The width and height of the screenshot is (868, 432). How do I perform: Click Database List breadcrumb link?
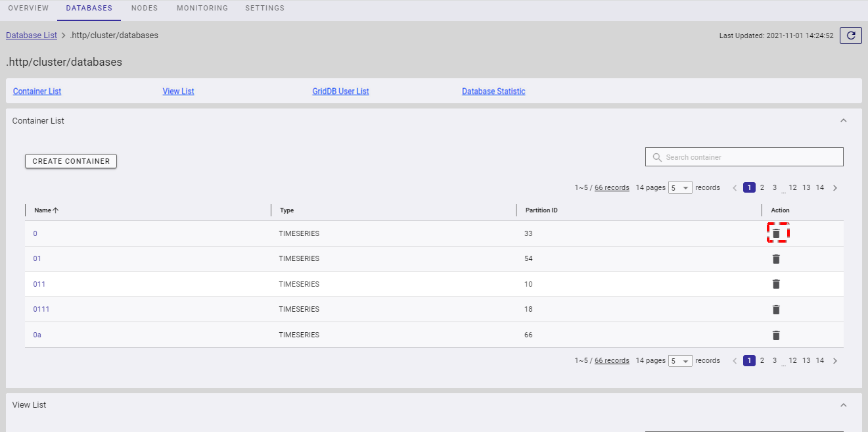click(x=32, y=36)
